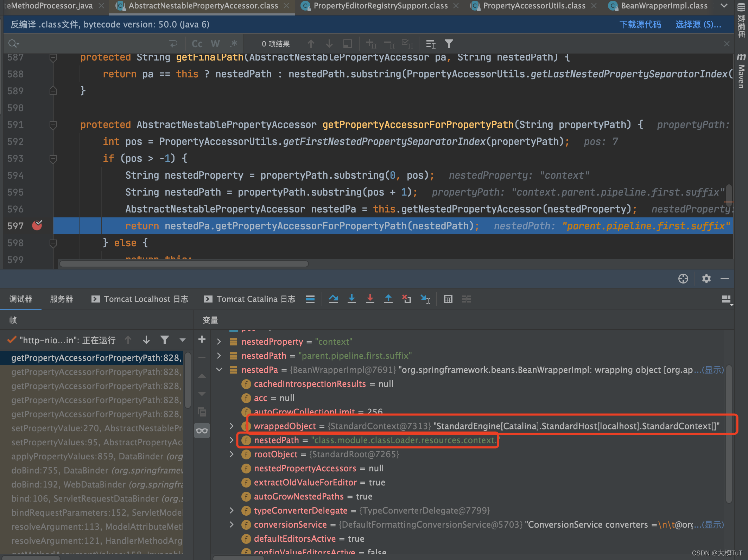The height and width of the screenshot is (560, 748).
Task: Toggle show watches glasses icon
Action: click(x=202, y=430)
